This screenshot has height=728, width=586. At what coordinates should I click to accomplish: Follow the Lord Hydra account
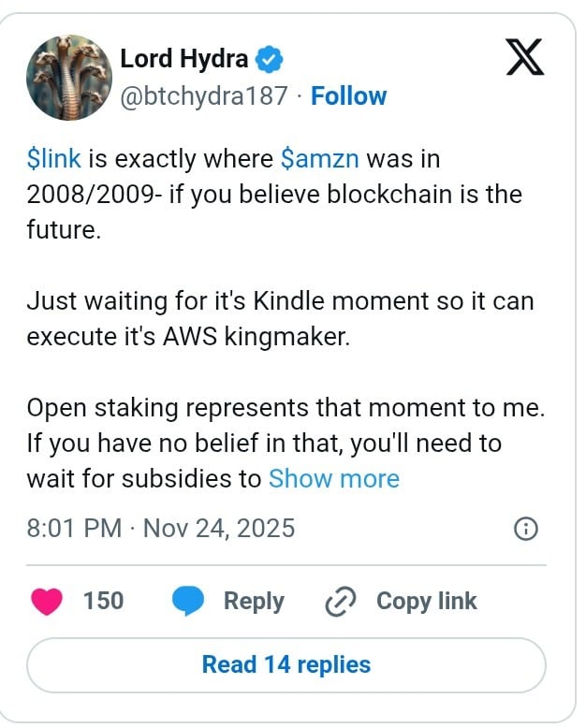(x=348, y=95)
